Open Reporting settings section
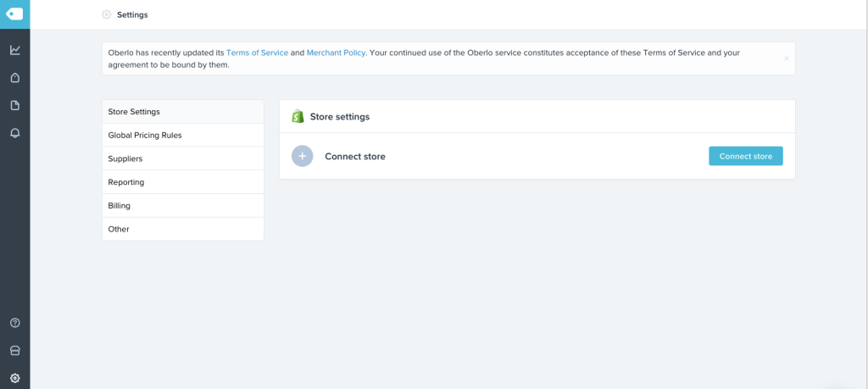Image resolution: width=868 pixels, height=389 pixels. (x=183, y=182)
